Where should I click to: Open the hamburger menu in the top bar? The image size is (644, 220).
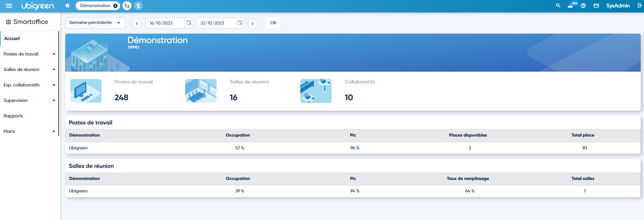pyautogui.click(x=9, y=6)
